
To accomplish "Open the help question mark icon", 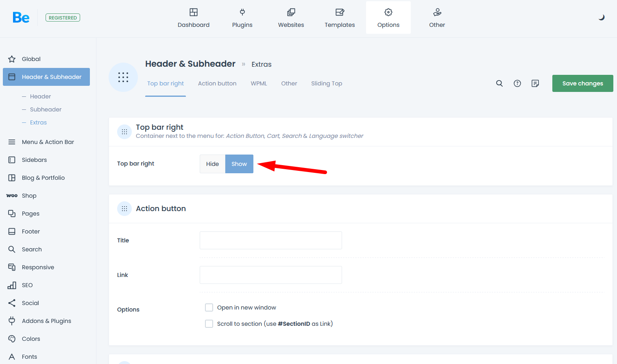I will coord(517,83).
